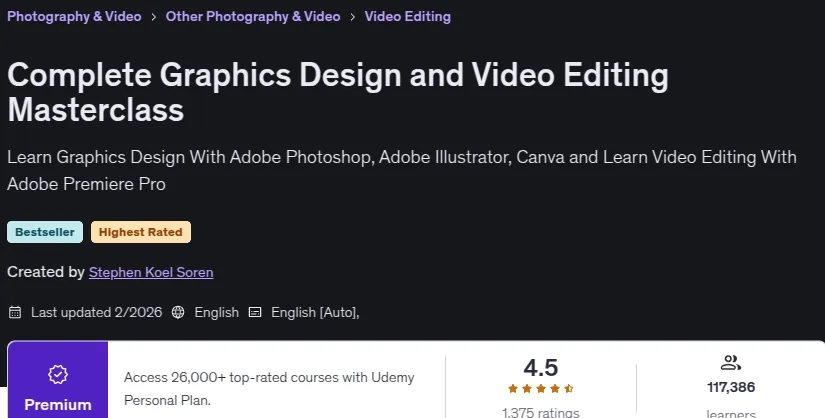
Task: Click the star rating row
Action: 541,389
